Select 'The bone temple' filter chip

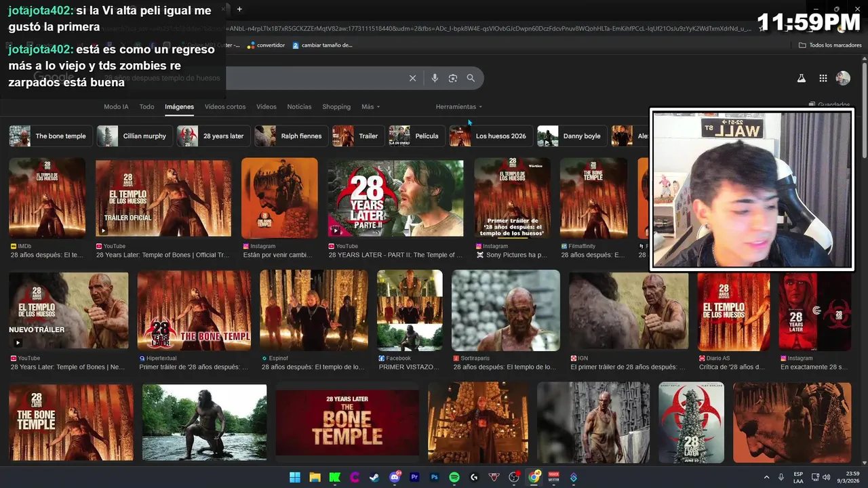click(x=50, y=136)
